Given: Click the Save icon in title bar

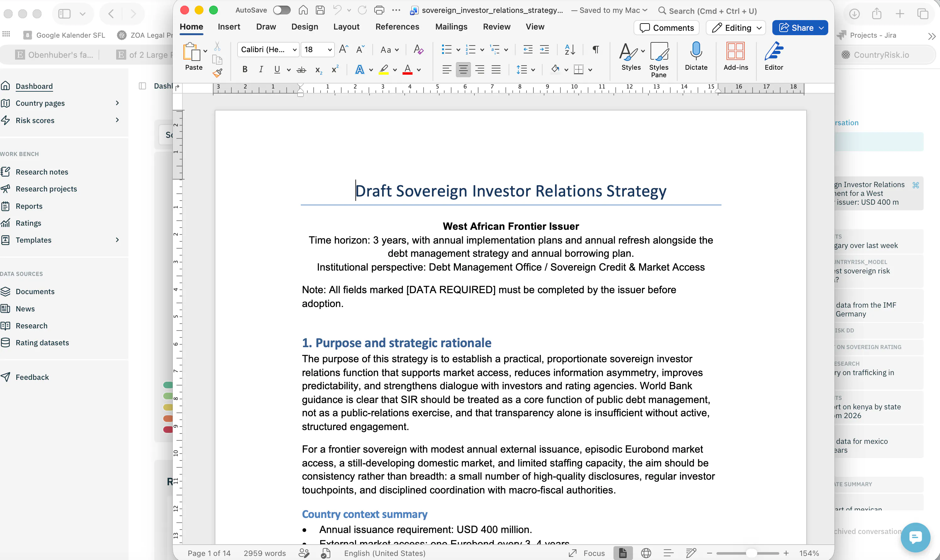Looking at the screenshot, I should pos(320,10).
